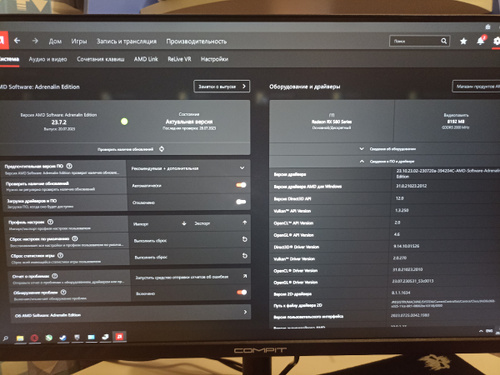Collapse the software and driver details section
The height and width of the screenshot is (375, 500).
(387, 161)
